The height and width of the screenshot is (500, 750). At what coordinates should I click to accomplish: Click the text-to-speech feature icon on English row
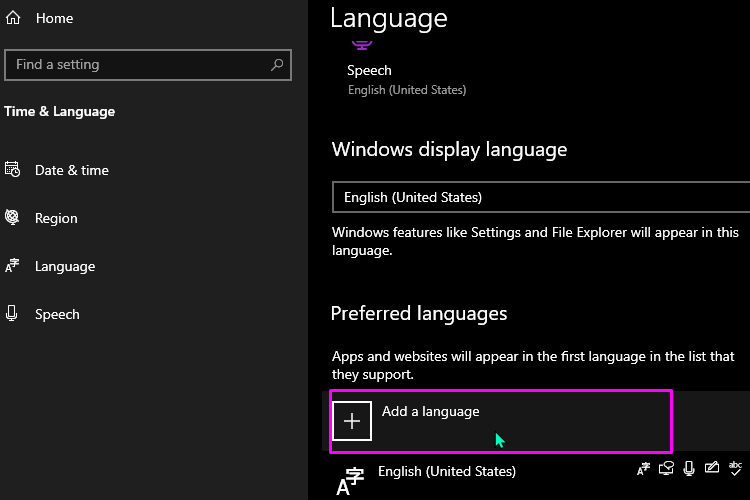[666, 468]
